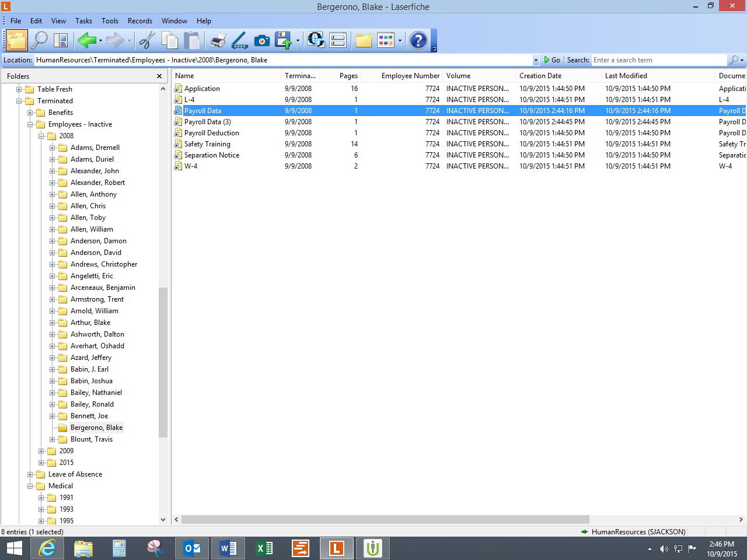Click the horizontal scrollbar in the file list

tap(385, 519)
